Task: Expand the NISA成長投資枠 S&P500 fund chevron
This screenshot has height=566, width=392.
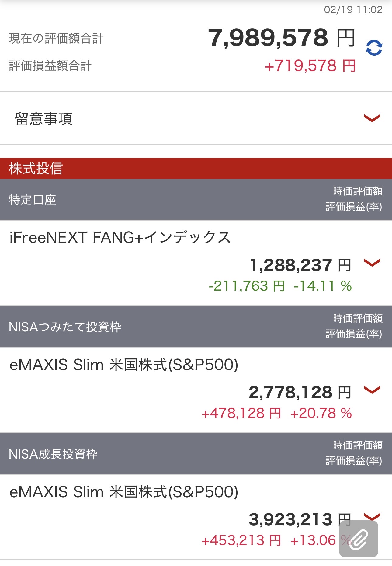Action: coord(372,516)
